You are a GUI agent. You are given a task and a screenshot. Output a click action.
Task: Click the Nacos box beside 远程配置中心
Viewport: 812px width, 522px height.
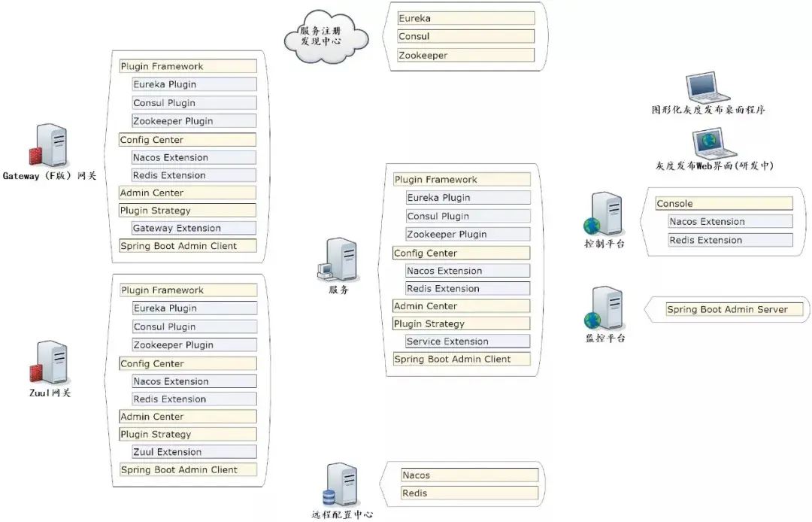(470, 475)
